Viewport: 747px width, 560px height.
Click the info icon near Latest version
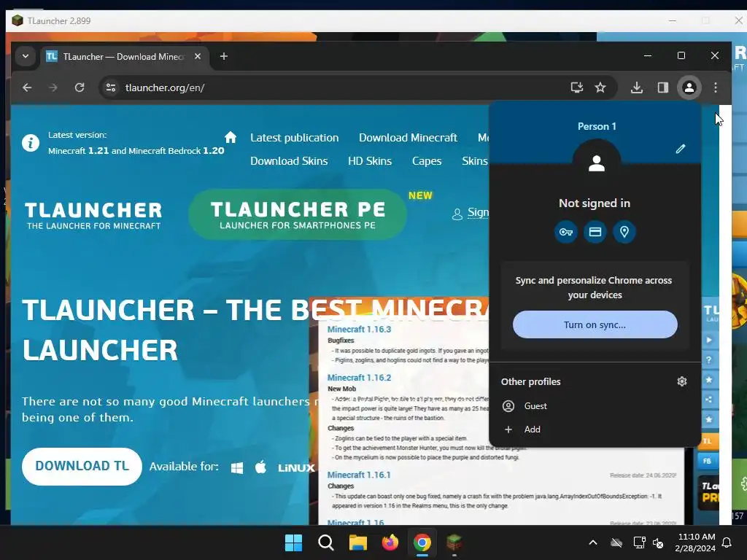[31, 143]
